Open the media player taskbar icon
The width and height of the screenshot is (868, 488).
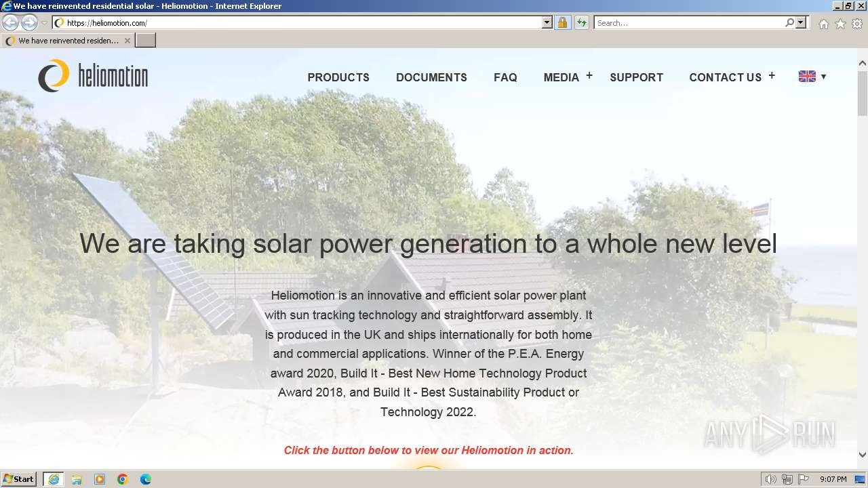coord(100,479)
